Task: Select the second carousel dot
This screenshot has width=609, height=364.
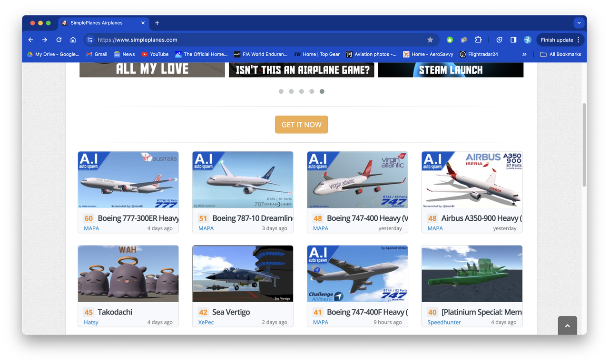Action: pos(291,91)
